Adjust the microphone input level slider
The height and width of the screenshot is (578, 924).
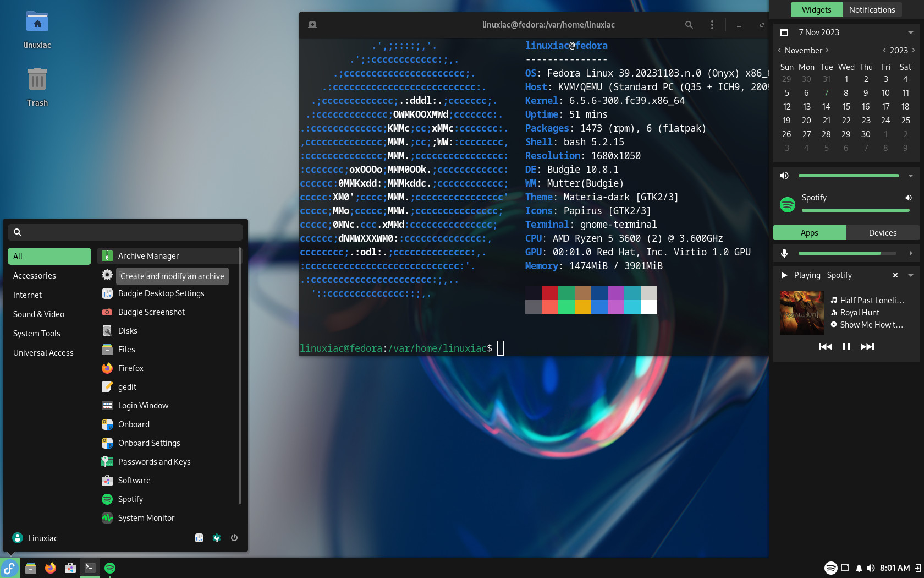pos(847,253)
